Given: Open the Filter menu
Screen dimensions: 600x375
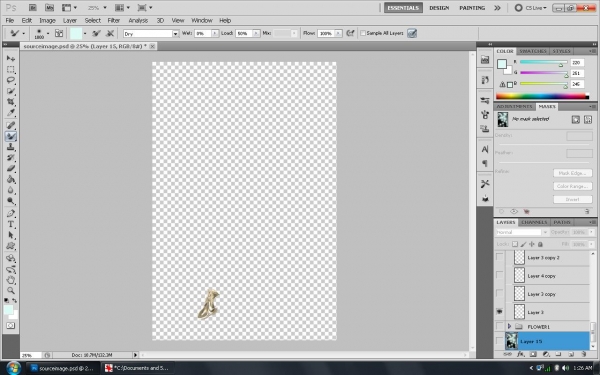Looking at the screenshot, I should click(x=114, y=21).
